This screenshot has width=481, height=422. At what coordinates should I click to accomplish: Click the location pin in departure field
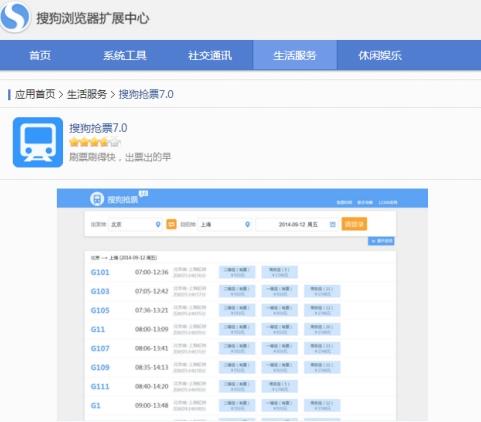coord(158,224)
